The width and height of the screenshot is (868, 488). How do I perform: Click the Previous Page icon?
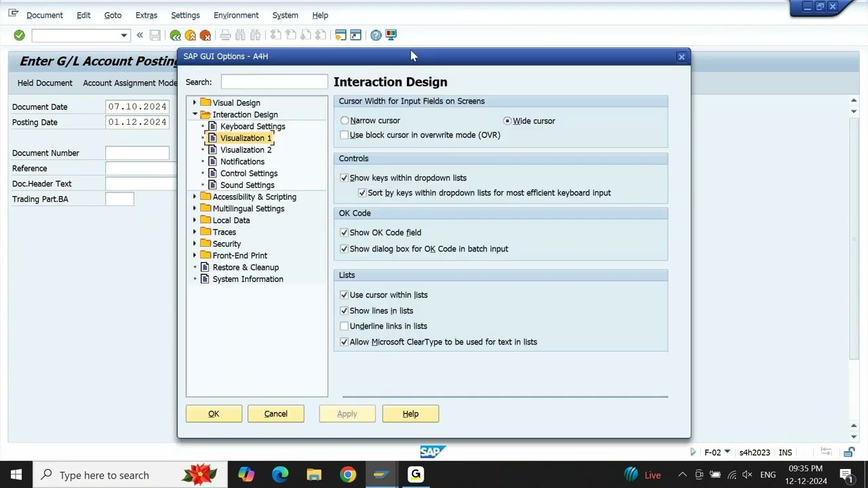pyautogui.click(x=290, y=35)
